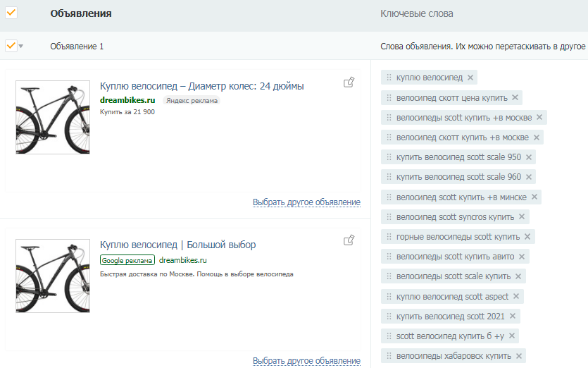The image size is (588, 368).
Task: Remove keyword "велосипеды scott купить авито"
Action: [522, 257]
